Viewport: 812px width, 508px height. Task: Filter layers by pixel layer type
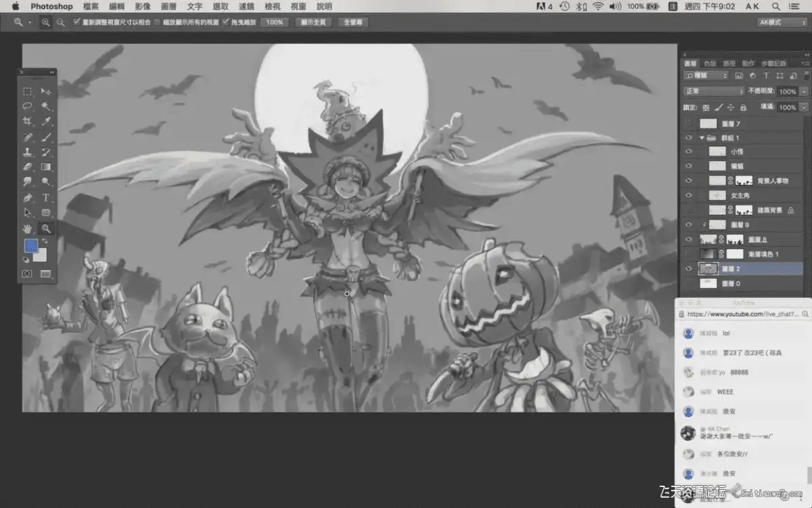739,76
